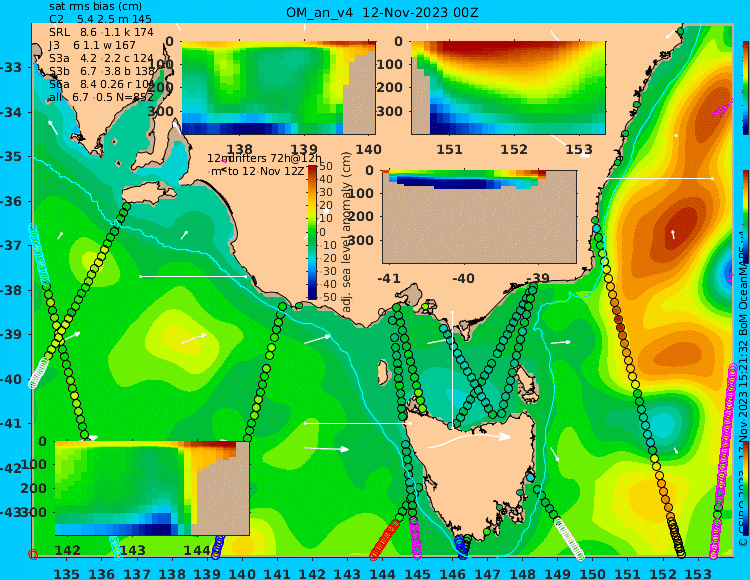The width and height of the screenshot is (750, 580).
Task: Click the longitude axis label 145
Action: point(417,573)
